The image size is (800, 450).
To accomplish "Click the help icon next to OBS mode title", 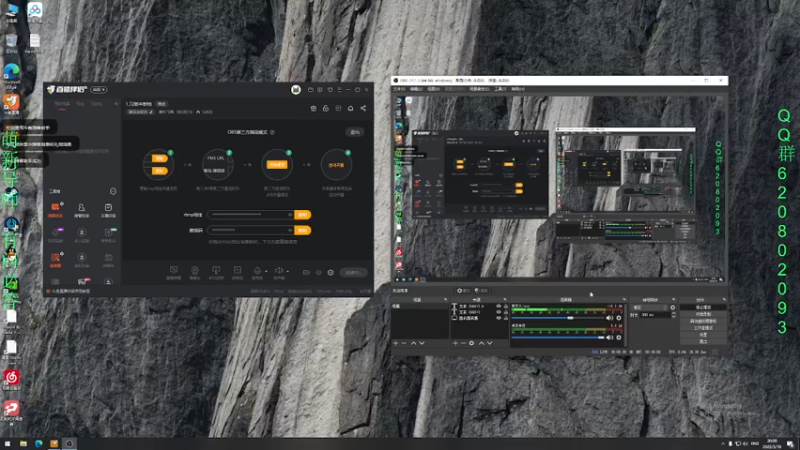I will pyautogui.click(x=272, y=132).
